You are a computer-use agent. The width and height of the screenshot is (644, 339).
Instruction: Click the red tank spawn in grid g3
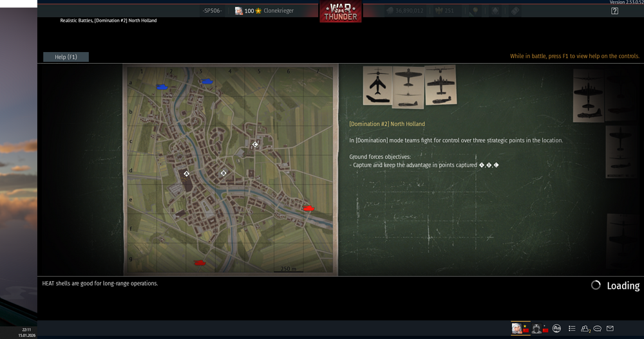[200, 262]
